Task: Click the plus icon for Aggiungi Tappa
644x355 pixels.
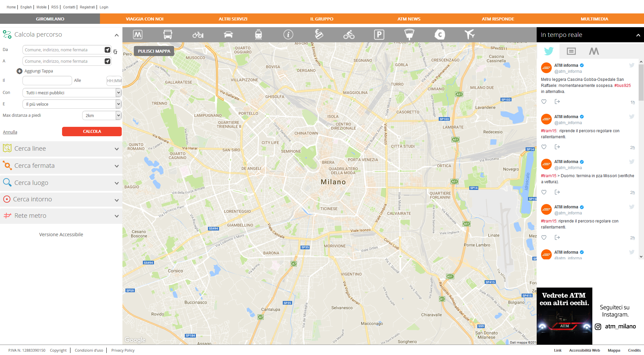Action: (19, 71)
